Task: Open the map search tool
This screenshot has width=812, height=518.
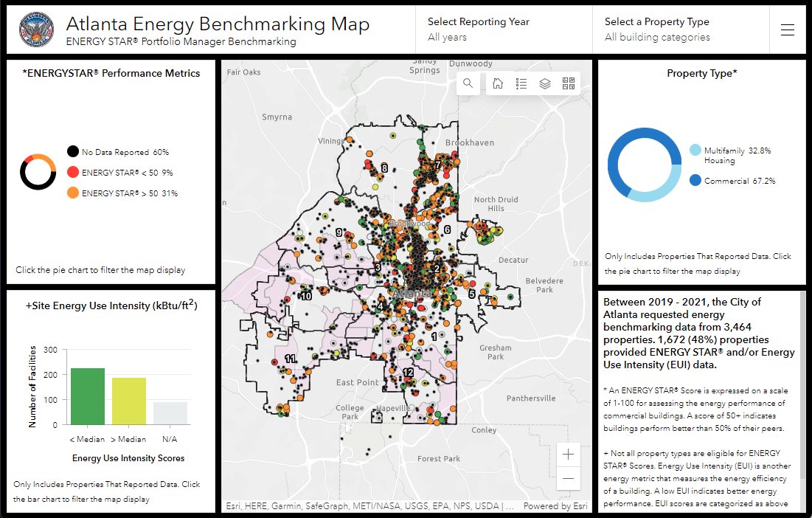Action: 468,83
